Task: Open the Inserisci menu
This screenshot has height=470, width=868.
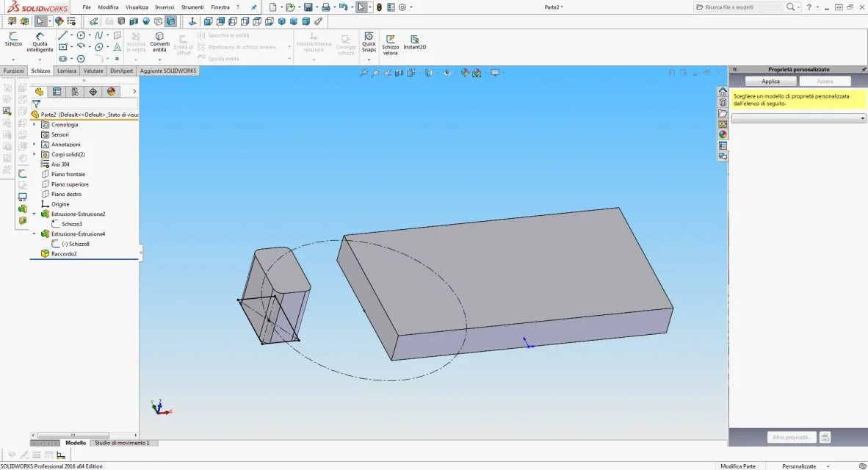Action: click(x=164, y=7)
